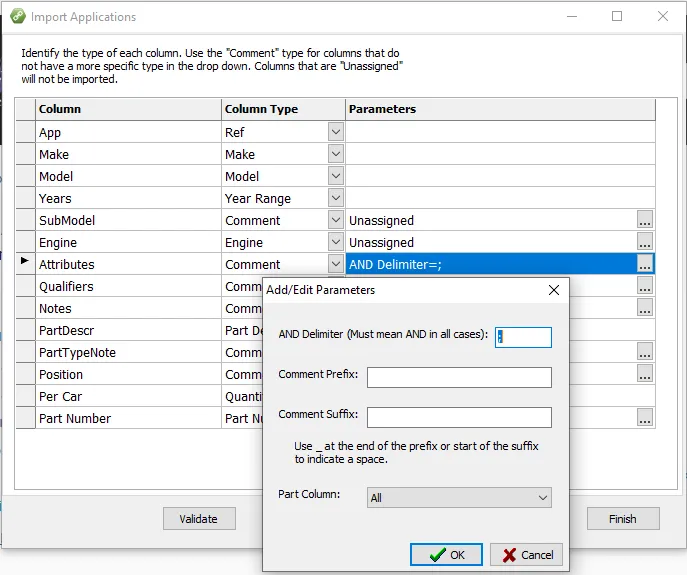Open the Make column type dropdown
This screenshot has width=687, height=575.
[336, 154]
